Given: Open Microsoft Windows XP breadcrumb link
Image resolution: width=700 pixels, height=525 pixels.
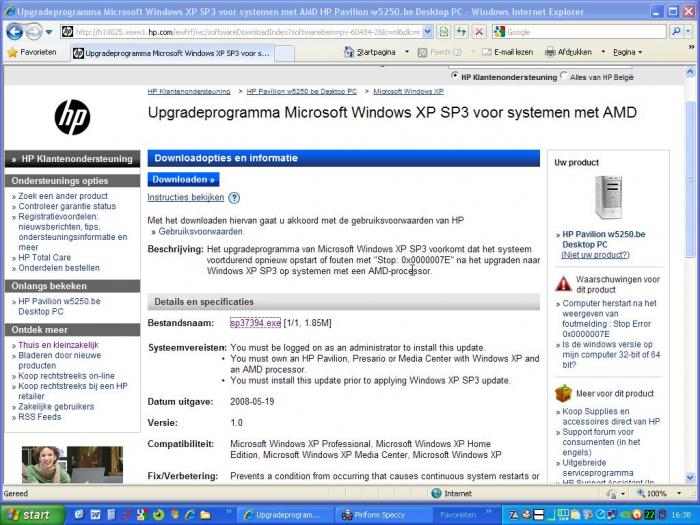Looking at the screenshot, I should tap(408, 92).
